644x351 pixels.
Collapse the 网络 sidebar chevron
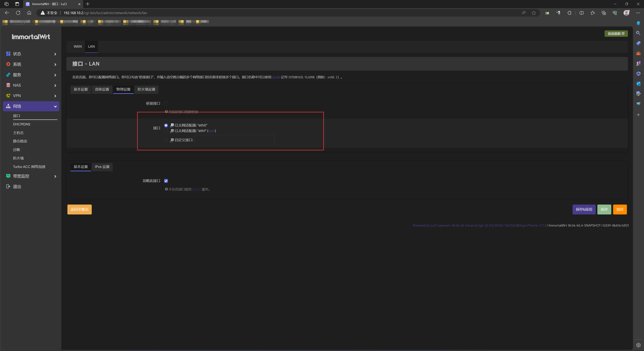pyautogui.click(x=55, y=106)
